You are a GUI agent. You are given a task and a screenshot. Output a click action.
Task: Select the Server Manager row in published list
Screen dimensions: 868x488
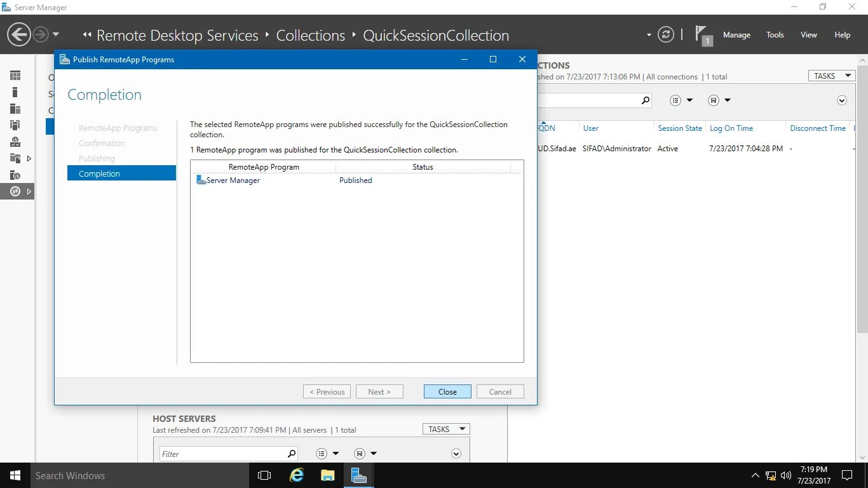(x=357, y=180)
